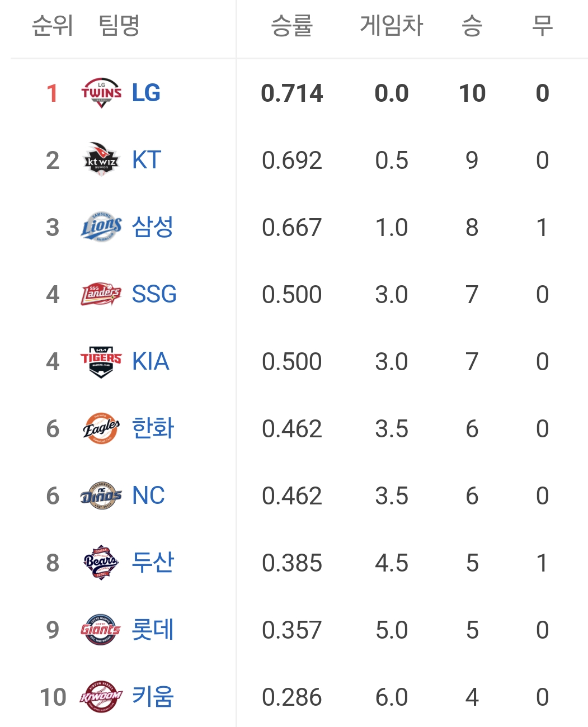Click the Lotte Giants team logo

click(x=101, y=630)
